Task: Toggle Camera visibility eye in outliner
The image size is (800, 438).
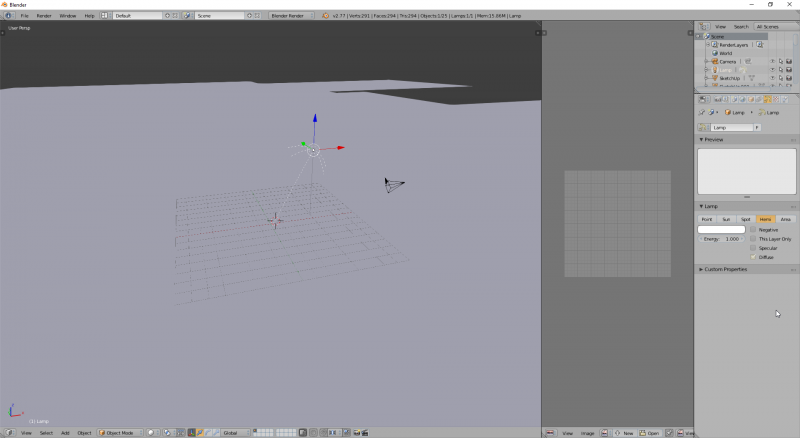Action: (x=771, y=61)
